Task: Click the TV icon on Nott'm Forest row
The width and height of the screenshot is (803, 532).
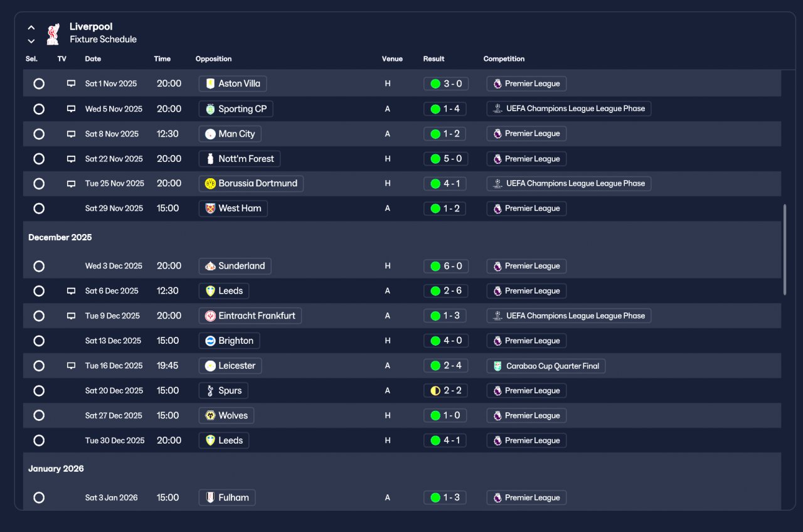Action: click(x=71, y=159)
